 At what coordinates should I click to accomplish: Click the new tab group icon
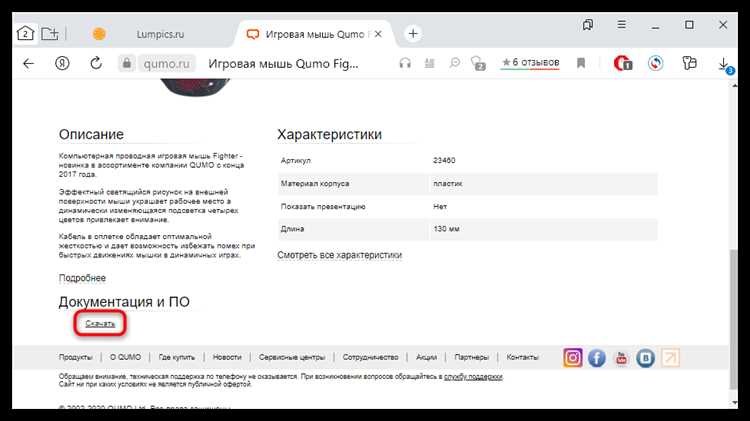tap(50, 34)
